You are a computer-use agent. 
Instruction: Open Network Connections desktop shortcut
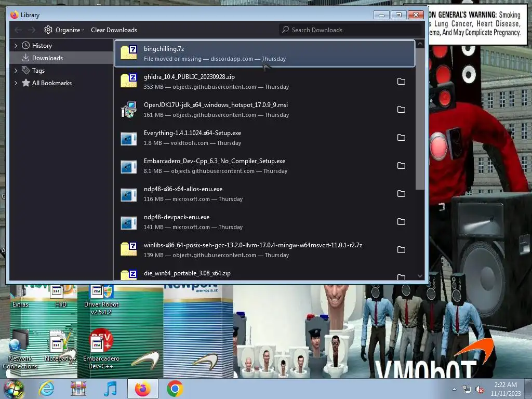coord(20,350)
